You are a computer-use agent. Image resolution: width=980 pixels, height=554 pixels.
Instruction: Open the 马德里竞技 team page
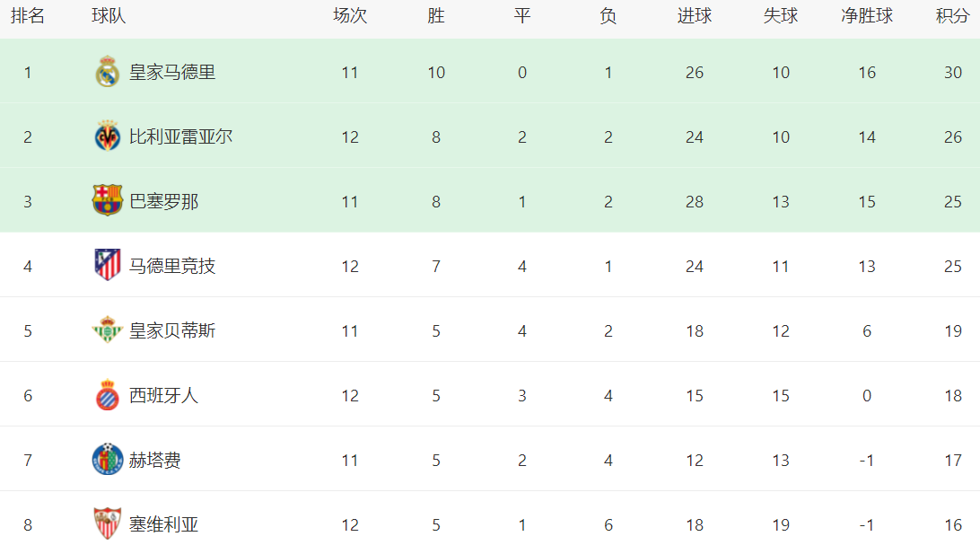tap(172, 266)
